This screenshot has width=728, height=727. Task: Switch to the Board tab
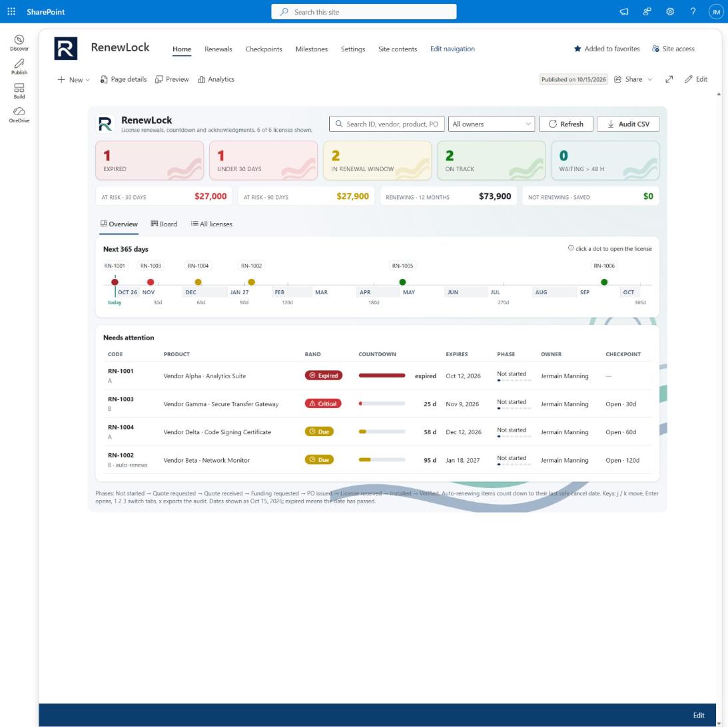tap(164, 224)
